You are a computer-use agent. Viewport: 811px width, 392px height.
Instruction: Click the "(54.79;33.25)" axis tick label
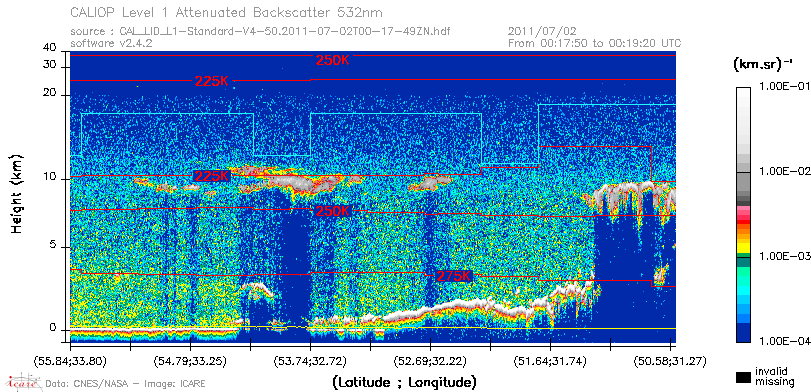pyautogui.click(x=190, y=361)
